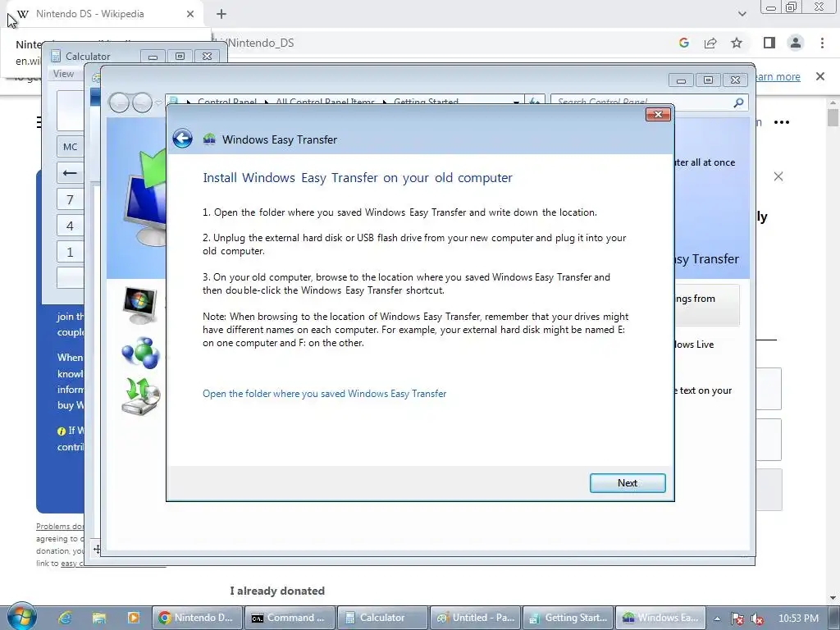The width and height of the screenshot is (840, 630).
Task: Show hidden system tray icons
Action: point(717,619)
